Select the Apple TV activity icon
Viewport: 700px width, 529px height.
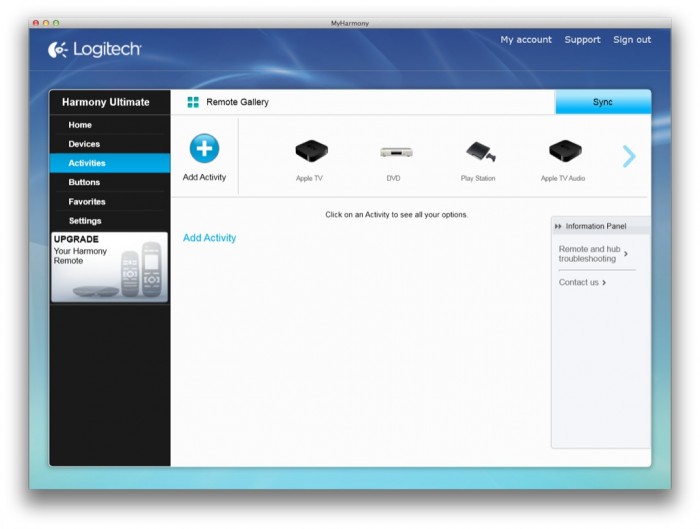pyautogui.click(x=311, y=151)
